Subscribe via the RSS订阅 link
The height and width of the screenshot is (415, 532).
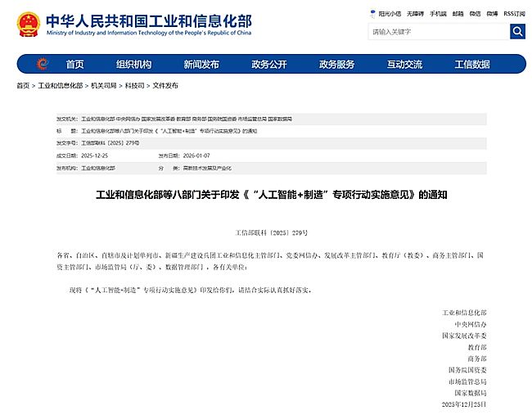click(x=514, y=14)
